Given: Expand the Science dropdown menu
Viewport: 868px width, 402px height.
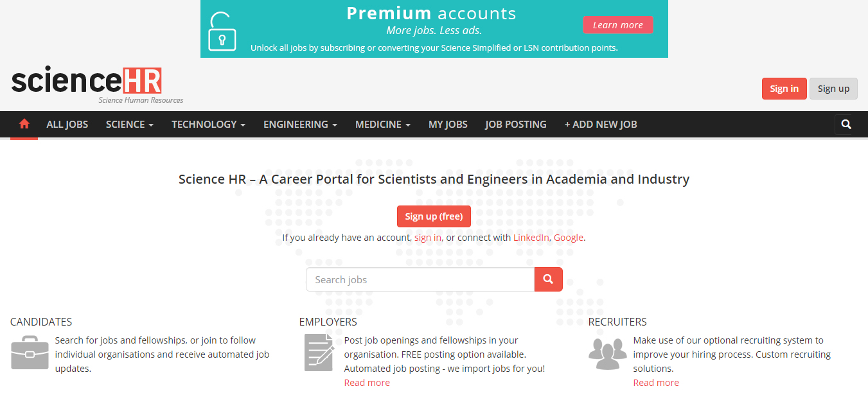Looking at the screenshot, I should (129, 125).
